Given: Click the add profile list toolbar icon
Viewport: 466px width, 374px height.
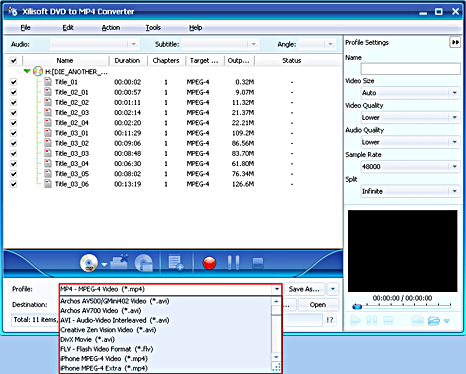Looking at the screenshot, I should tap(176, 263).
